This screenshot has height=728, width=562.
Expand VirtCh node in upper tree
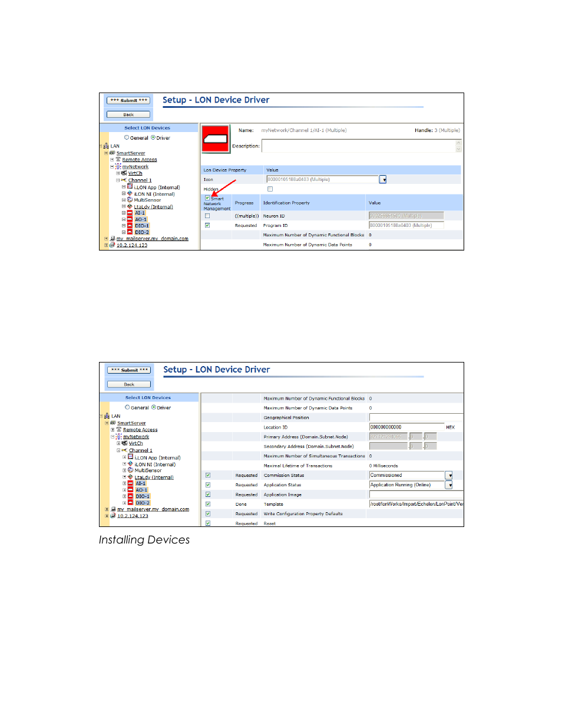pyautogui.click(x=118, y=173)
